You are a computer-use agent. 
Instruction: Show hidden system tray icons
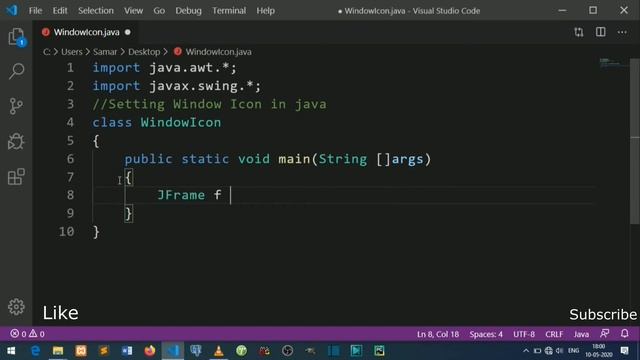click(526, 351)
